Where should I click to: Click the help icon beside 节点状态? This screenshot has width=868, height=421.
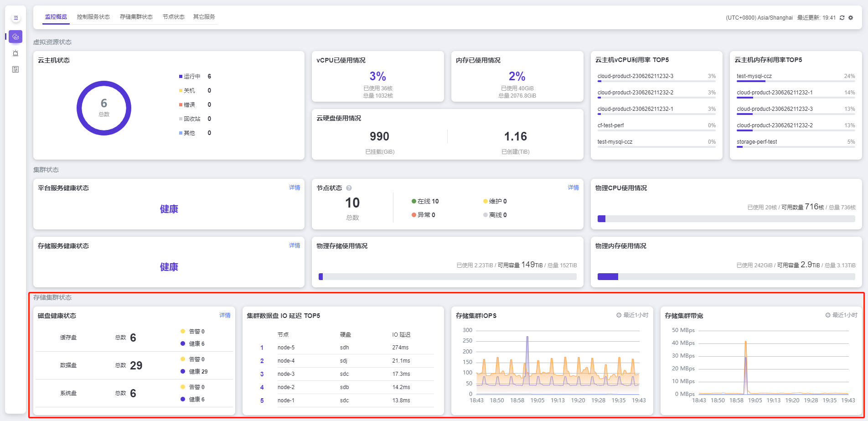[349, 188]
